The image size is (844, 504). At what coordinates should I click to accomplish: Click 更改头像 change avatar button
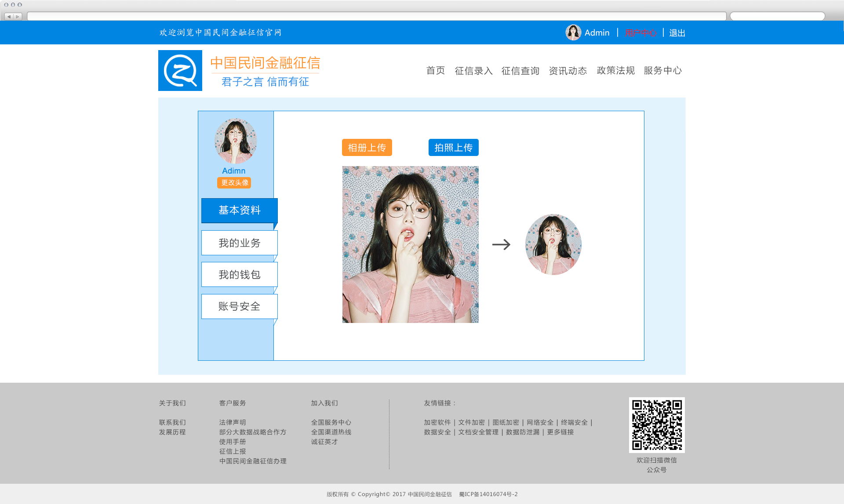point(234,183)
